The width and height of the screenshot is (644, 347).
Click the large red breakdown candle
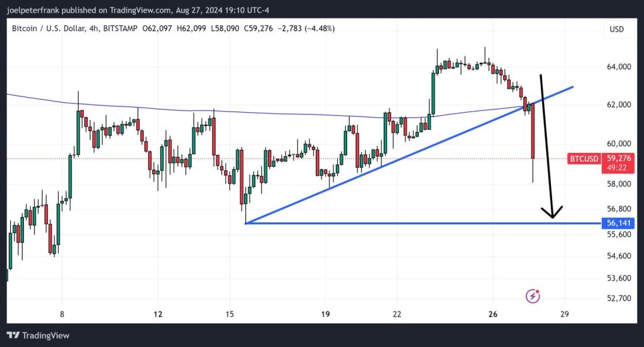pos(533,132)
